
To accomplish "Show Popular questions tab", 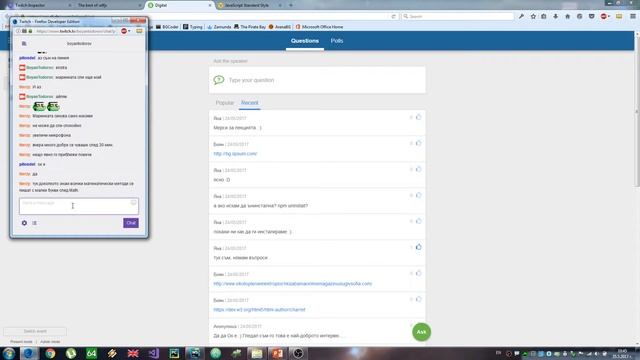I will click(224, 103).
